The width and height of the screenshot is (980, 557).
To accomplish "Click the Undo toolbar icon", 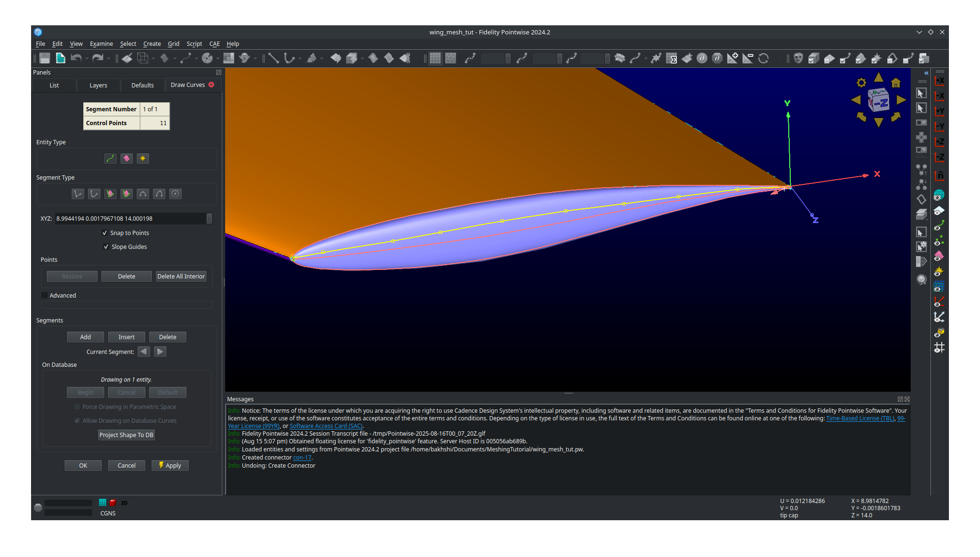I will pos(76,58).
